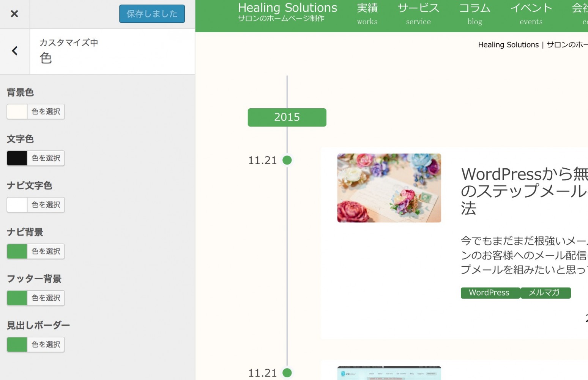Expand 色を選択 for ナビ背景

(x=46, y=252)
